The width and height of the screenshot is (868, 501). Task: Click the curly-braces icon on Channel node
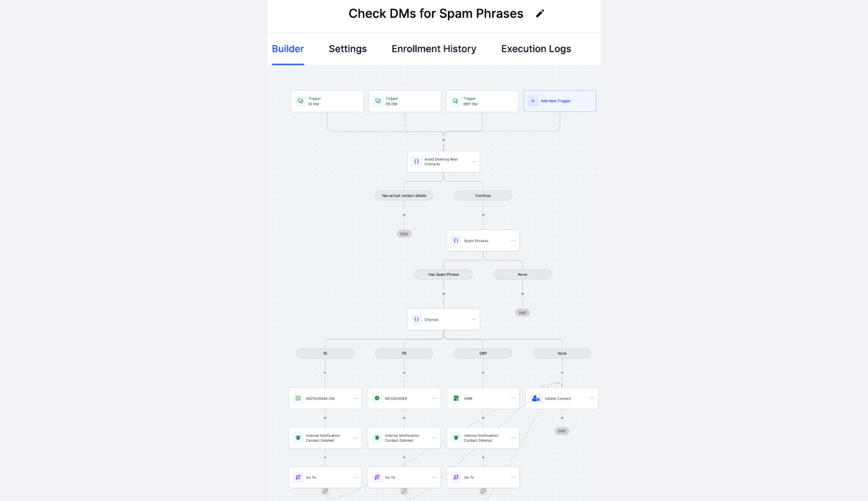point(416,319)
